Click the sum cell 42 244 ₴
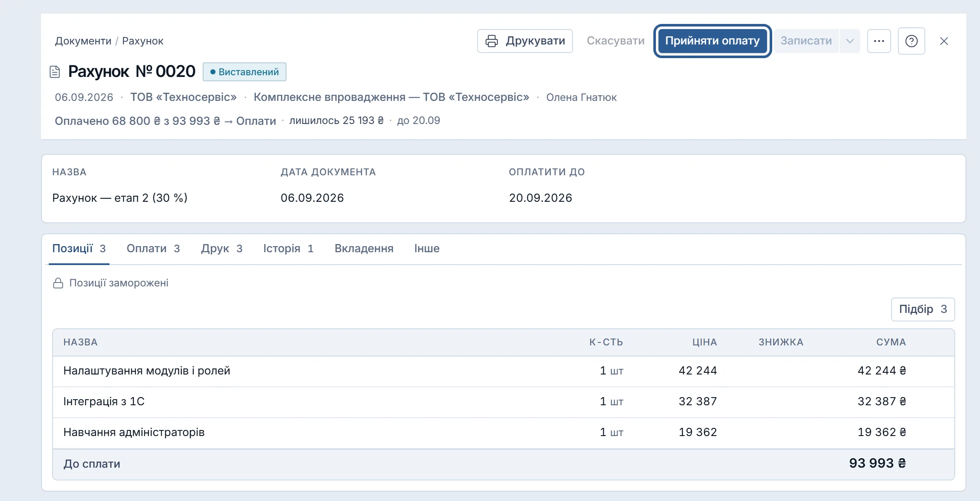Viewport: 980px width, 501px height. (882, 371)
